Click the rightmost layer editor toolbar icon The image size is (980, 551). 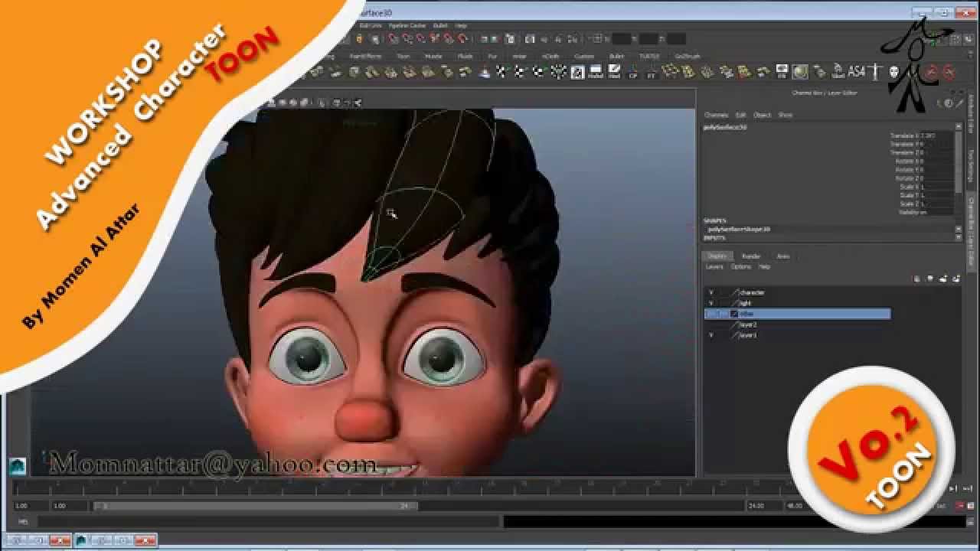pos(956,279)
